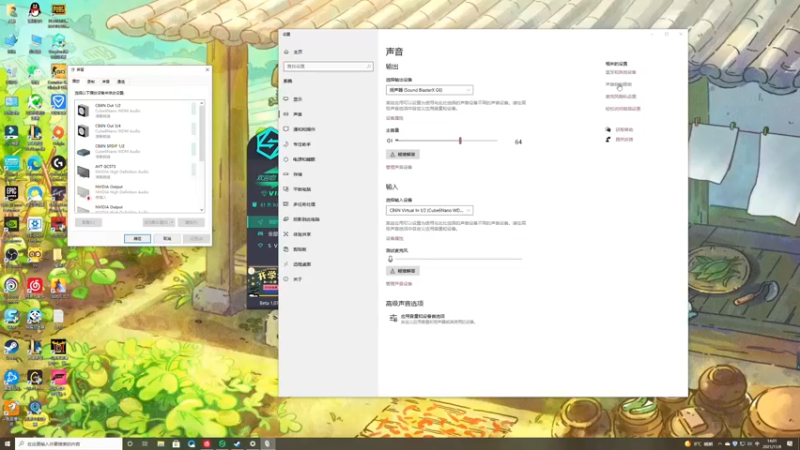Click Troubleshoot button under master volume
800x450 pixels.
[403, 154]
